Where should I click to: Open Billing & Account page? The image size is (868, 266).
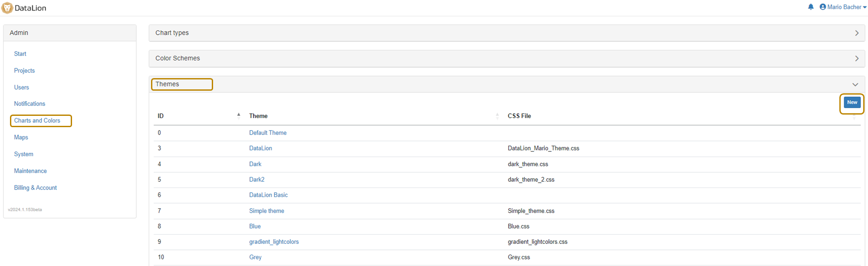(x=35, y=188)
